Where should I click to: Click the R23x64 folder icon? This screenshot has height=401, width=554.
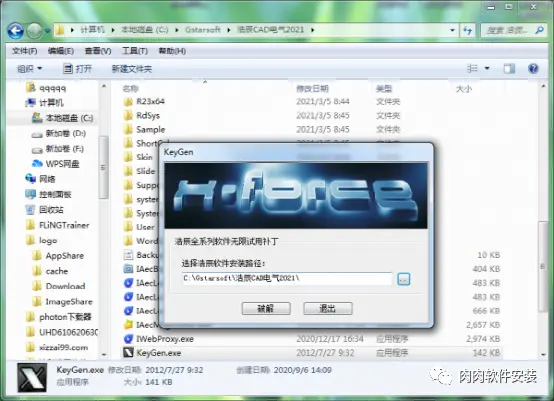pos(128,102)
